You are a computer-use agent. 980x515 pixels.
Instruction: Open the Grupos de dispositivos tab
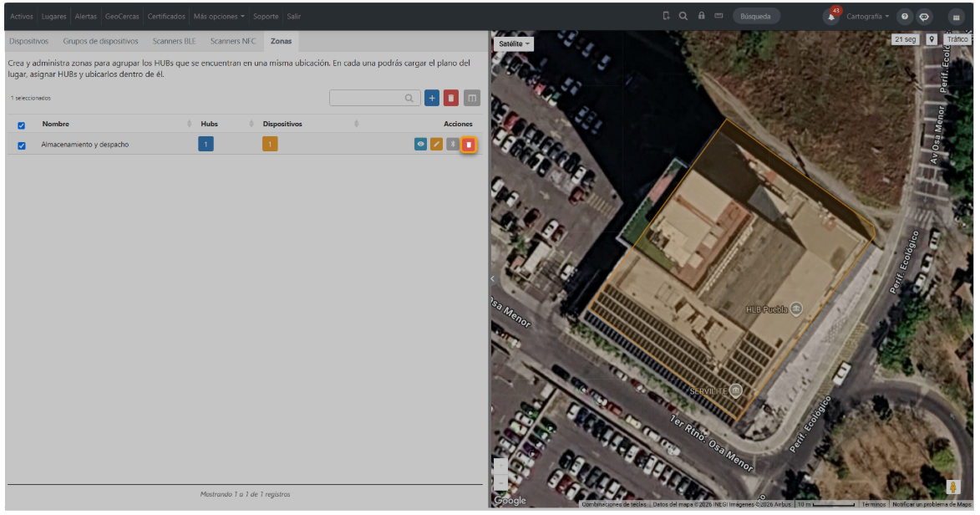coord(100,41)
